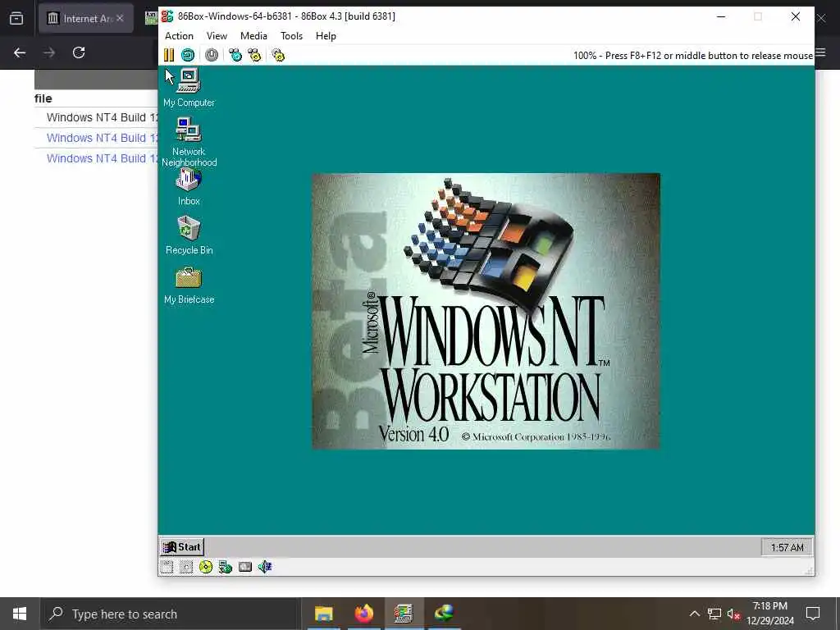The image size is (840, 630).
Task: Select the Inbox desktop icon
Action: [189, 188]
